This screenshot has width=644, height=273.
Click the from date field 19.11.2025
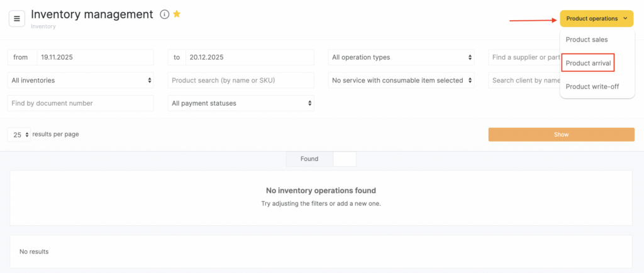click(x=94, y=57)
